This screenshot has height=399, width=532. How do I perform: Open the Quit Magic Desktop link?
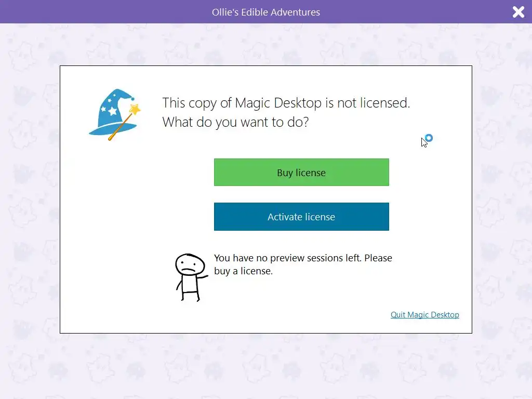pos(425,315)
